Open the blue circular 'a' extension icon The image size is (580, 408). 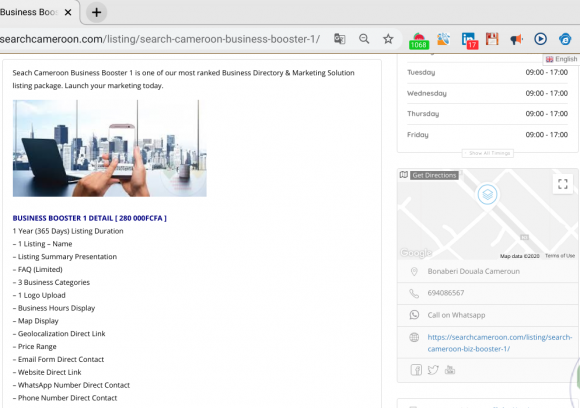point(565,39)
